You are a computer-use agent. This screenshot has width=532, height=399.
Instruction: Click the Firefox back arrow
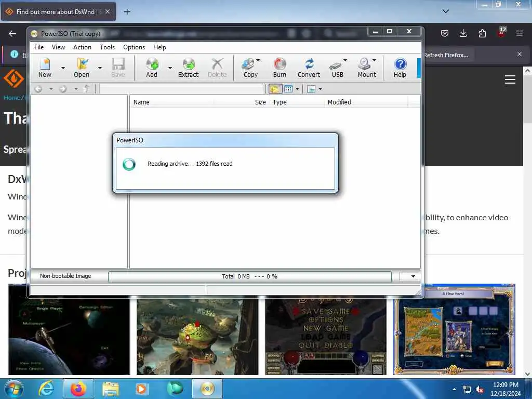point(12,33)
